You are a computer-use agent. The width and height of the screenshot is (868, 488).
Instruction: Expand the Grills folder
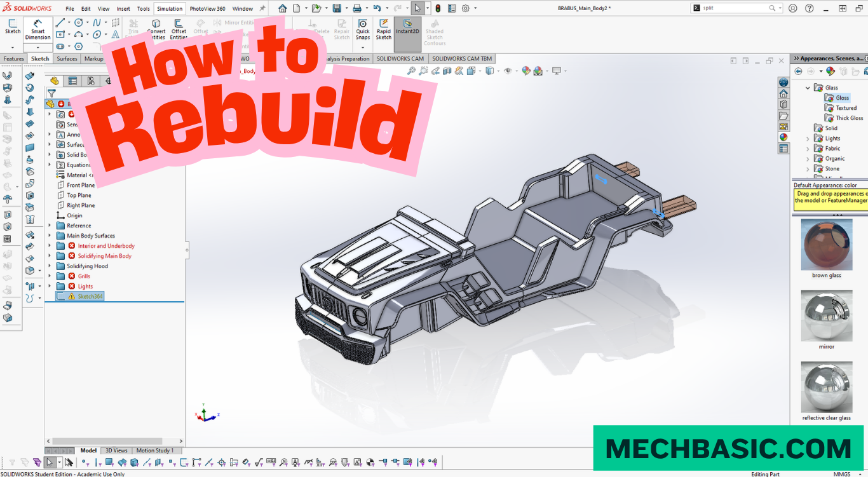coord(50,276)
